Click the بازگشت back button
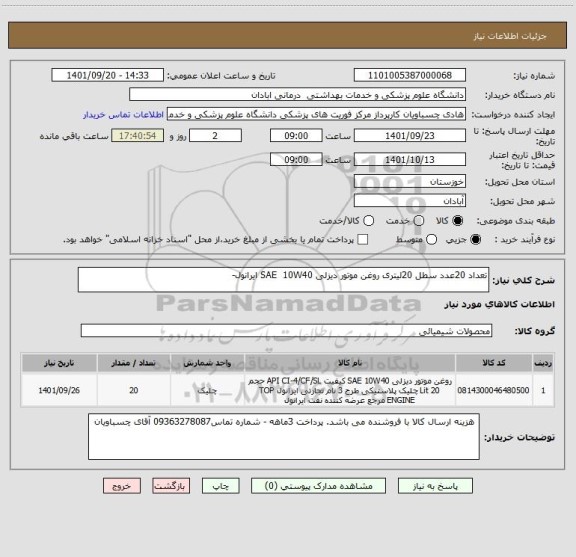576x557 pixels. point(171,486)
